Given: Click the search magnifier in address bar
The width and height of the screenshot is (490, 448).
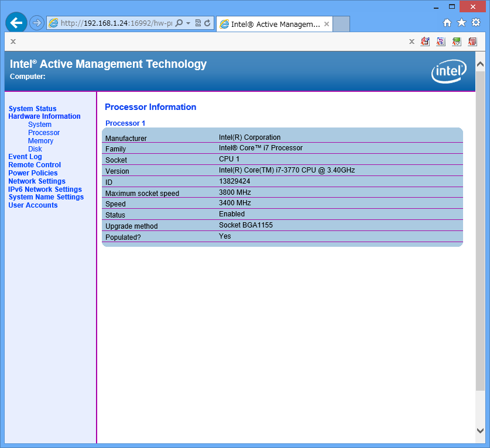Looking at the screenshot, I should click(x=179, y=23).
